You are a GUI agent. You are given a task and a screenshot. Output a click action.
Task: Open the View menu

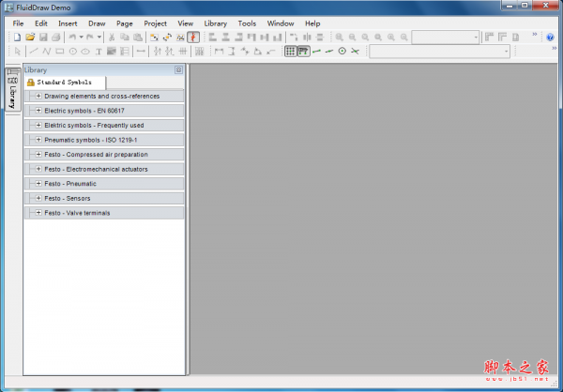pos(185,23)
